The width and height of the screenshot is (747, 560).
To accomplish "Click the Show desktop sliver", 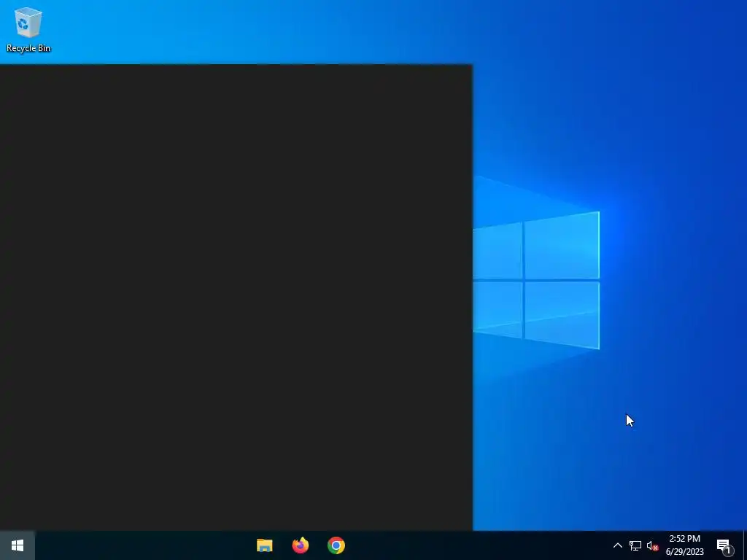I will 745,545.
